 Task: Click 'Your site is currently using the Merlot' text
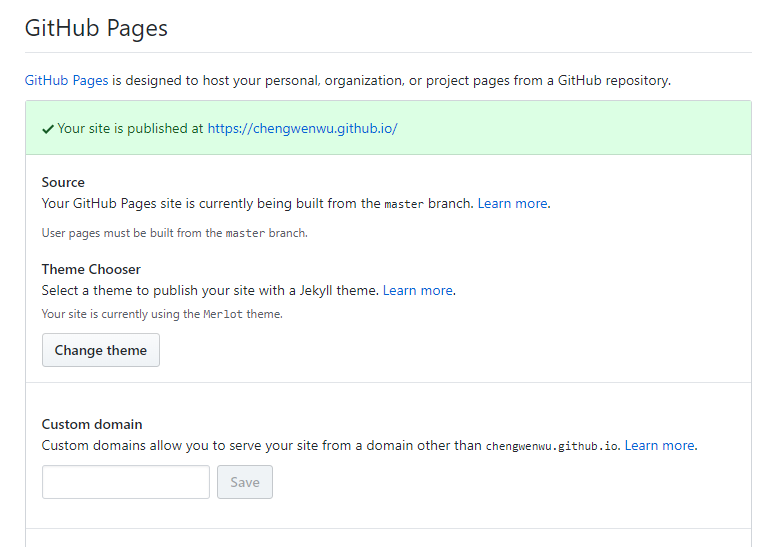coord(162,314)
